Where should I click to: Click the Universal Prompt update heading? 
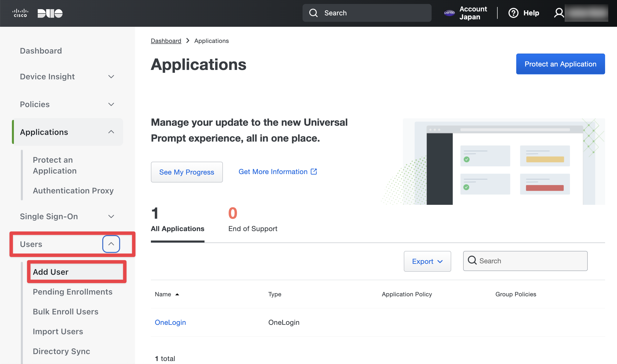[249, 130]
